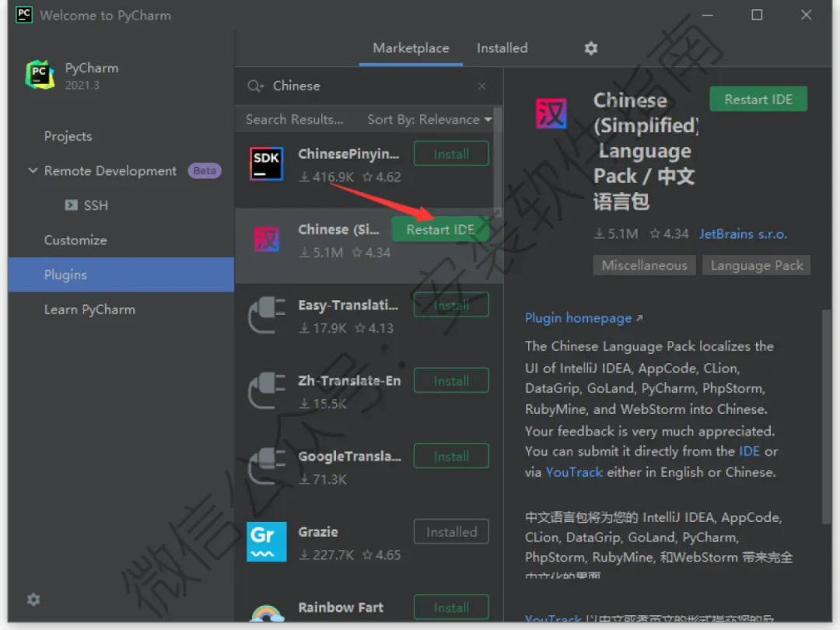The height and width of the screenshot is (630, 840).
Task: Click the Easy-Translation plugin icon
Action: tap(266, 315)
